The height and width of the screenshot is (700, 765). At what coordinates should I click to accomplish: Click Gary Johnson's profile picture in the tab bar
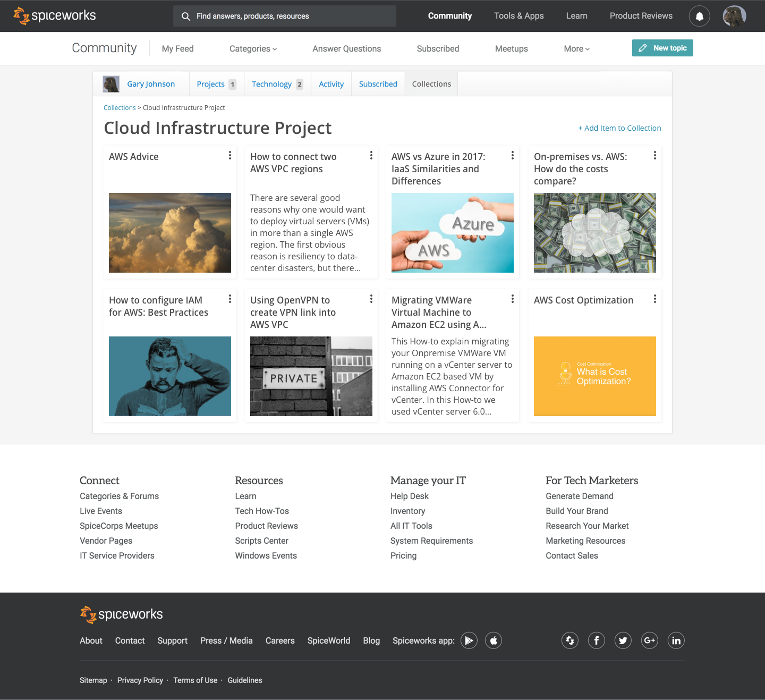(x=111, y=84)
